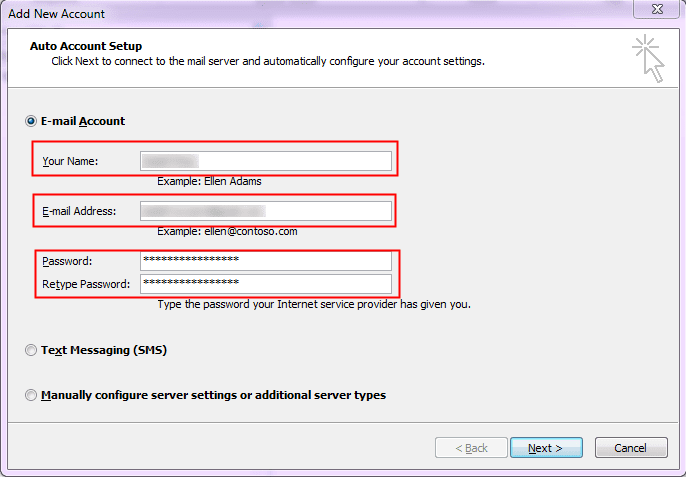The height and width of the screenshot is (477, 686).
Task: Click the wizard cursor icon in header
Action: click(648, 59)
